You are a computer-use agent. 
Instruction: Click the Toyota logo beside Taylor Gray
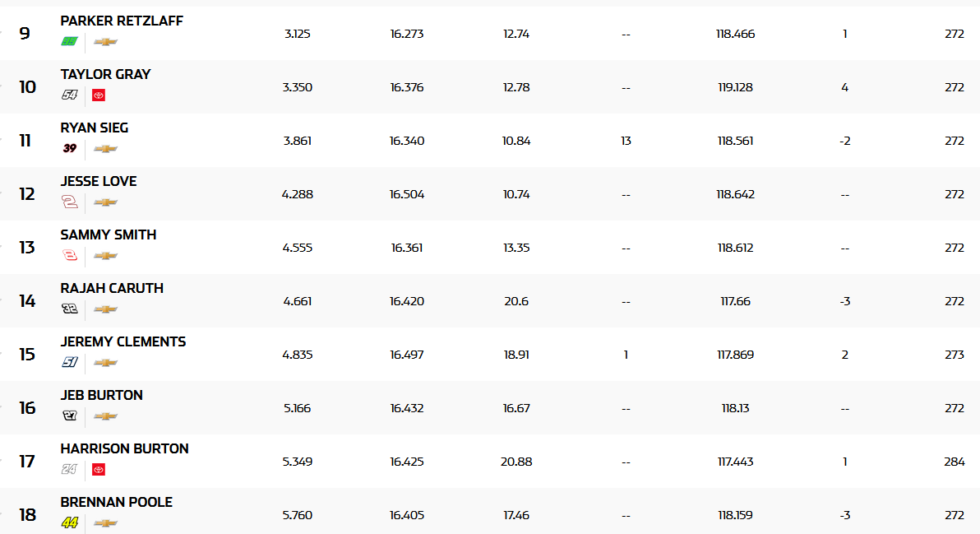(x=99, y=95)
